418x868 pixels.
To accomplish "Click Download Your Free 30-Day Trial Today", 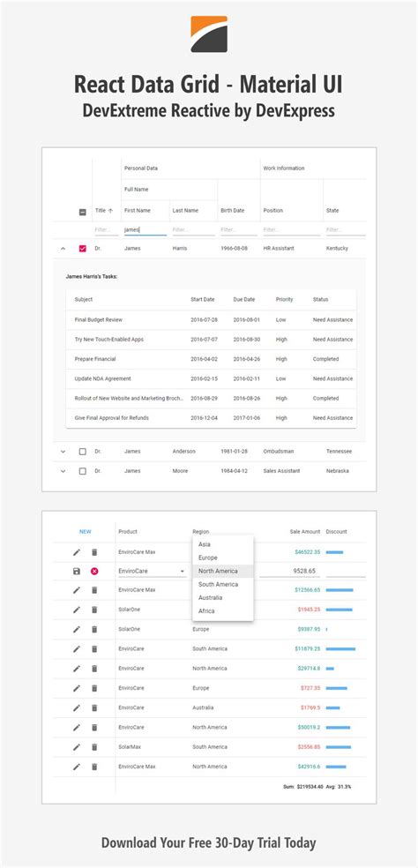I will pos(209,843).
